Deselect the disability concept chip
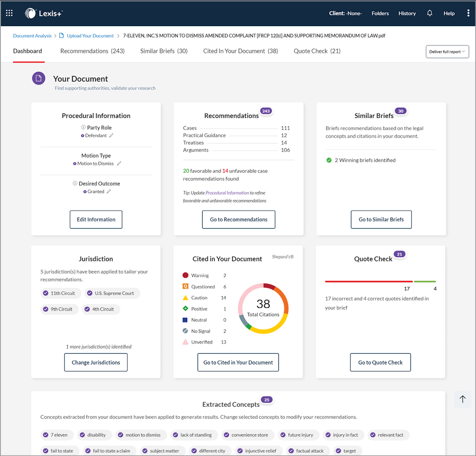The height and width of the screenshot is (456, 476). (94, 435)
